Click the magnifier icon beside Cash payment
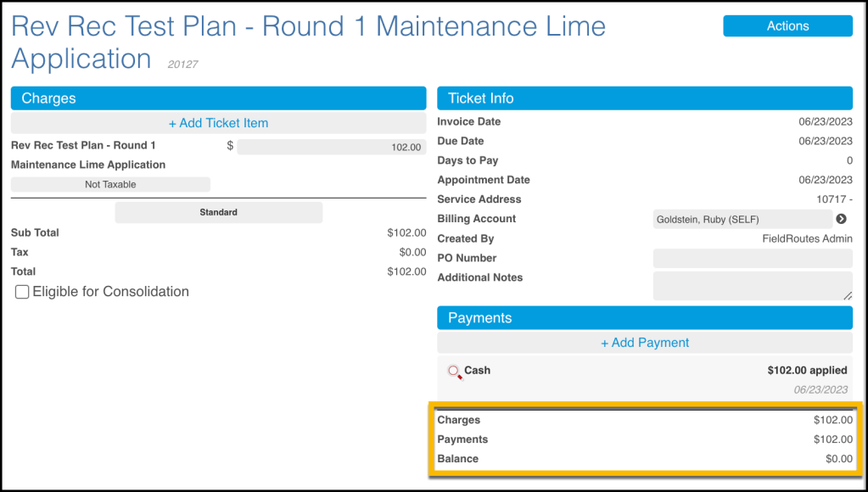This screenshot has width=868, height=492. (x=455, y=372)
